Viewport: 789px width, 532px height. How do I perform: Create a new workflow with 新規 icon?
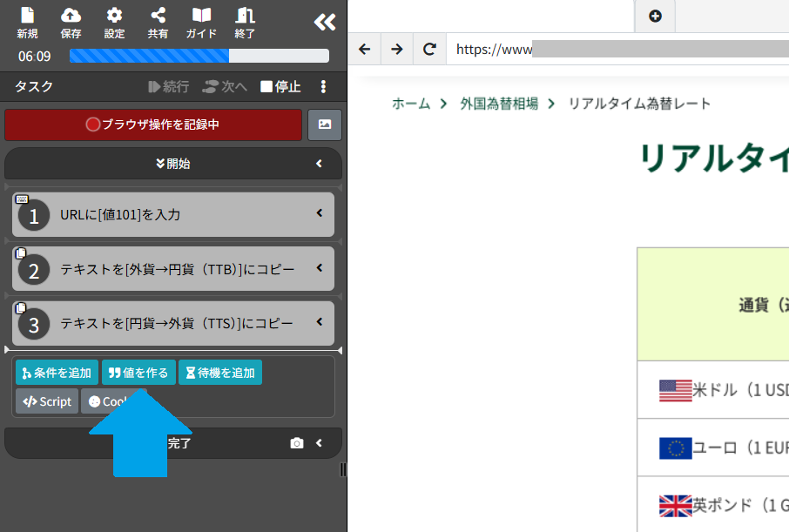(26, 24)
